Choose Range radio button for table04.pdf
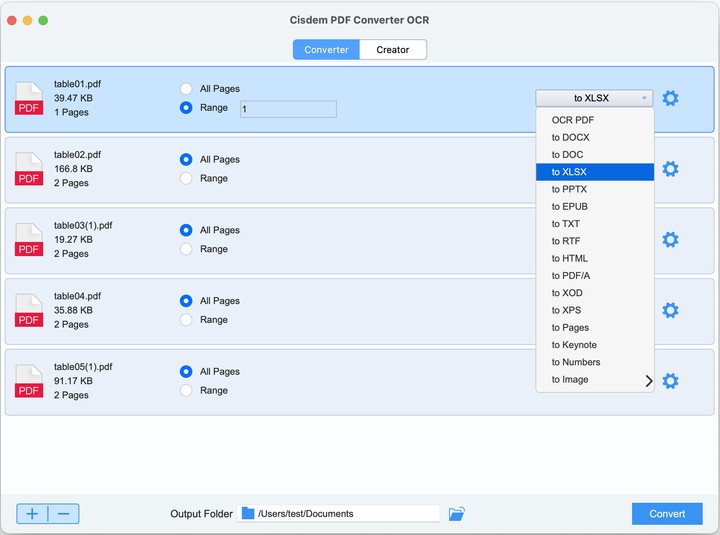720x535 pixels. click(x=186, y=320)
